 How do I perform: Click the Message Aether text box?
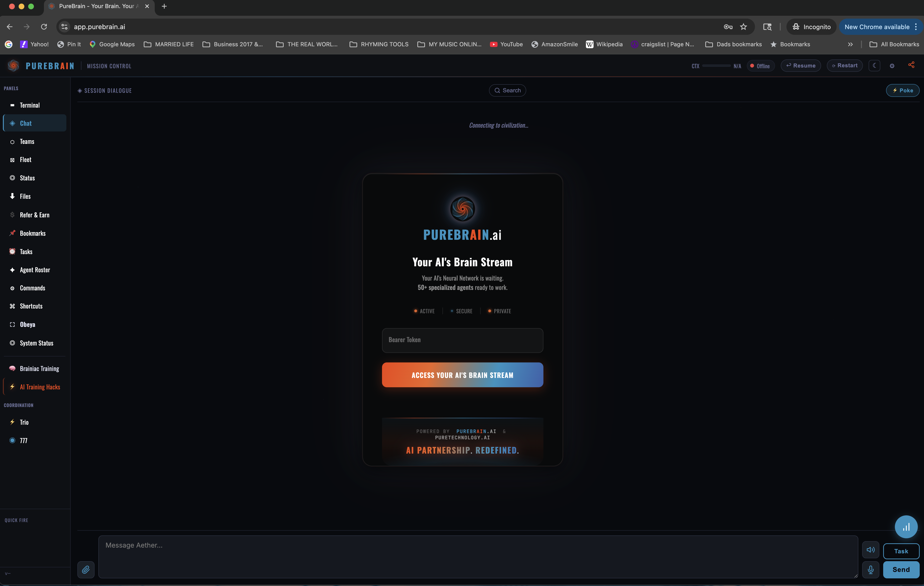click(478, 556)
